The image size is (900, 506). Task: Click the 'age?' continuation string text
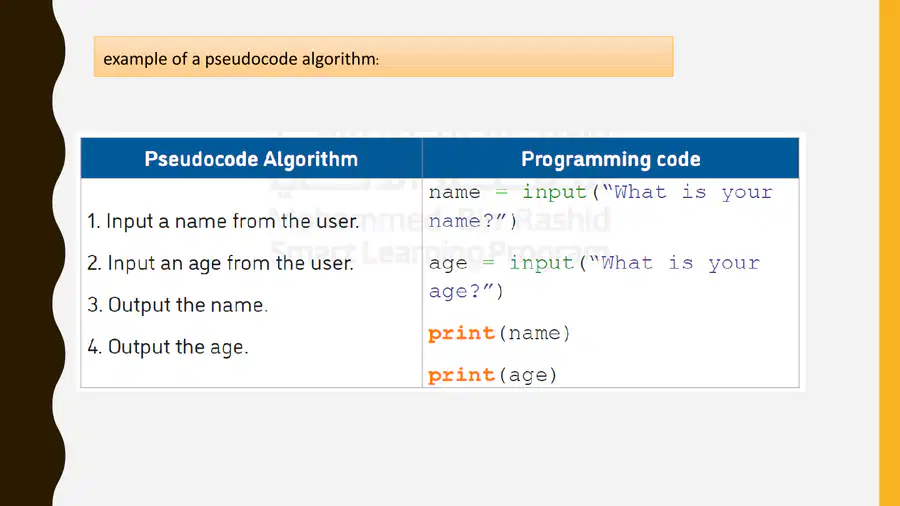coord(461,291)
